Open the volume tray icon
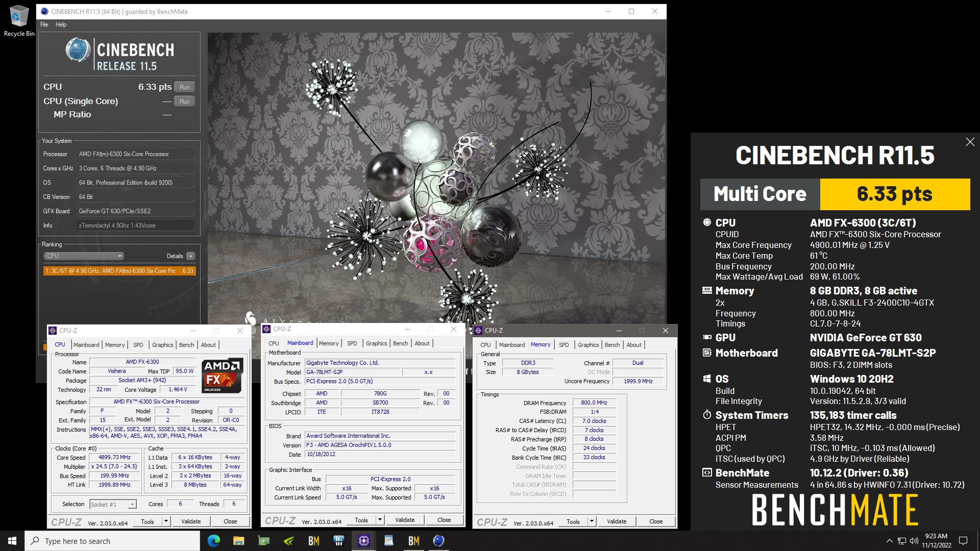 pos(914,541)
